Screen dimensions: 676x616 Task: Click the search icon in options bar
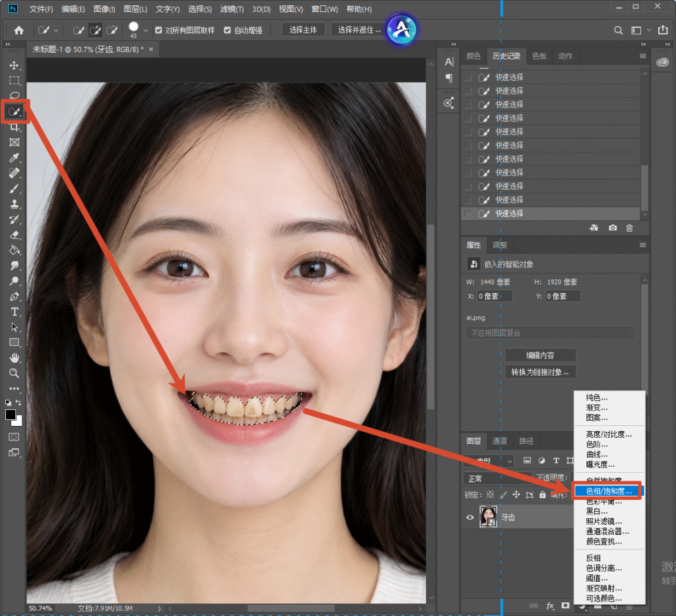coord(618,30)
